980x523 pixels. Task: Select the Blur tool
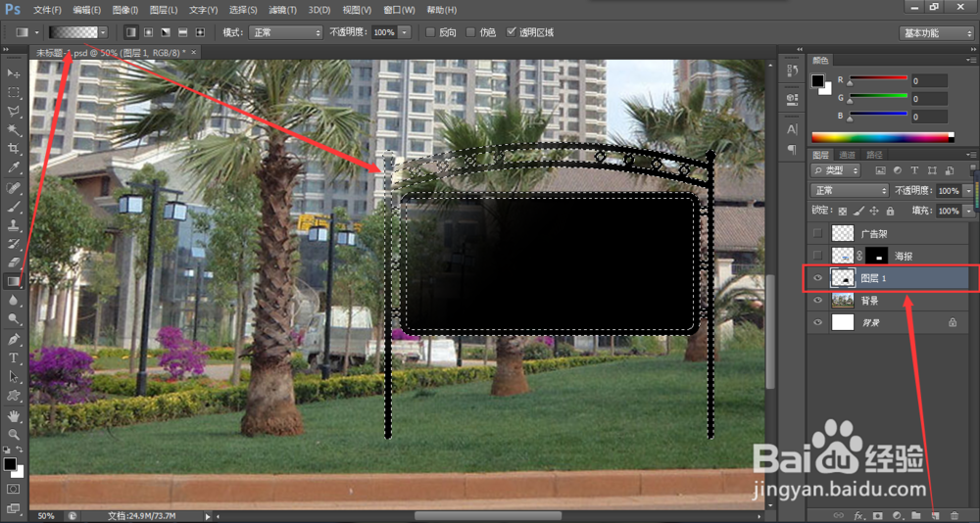point(13,301)
